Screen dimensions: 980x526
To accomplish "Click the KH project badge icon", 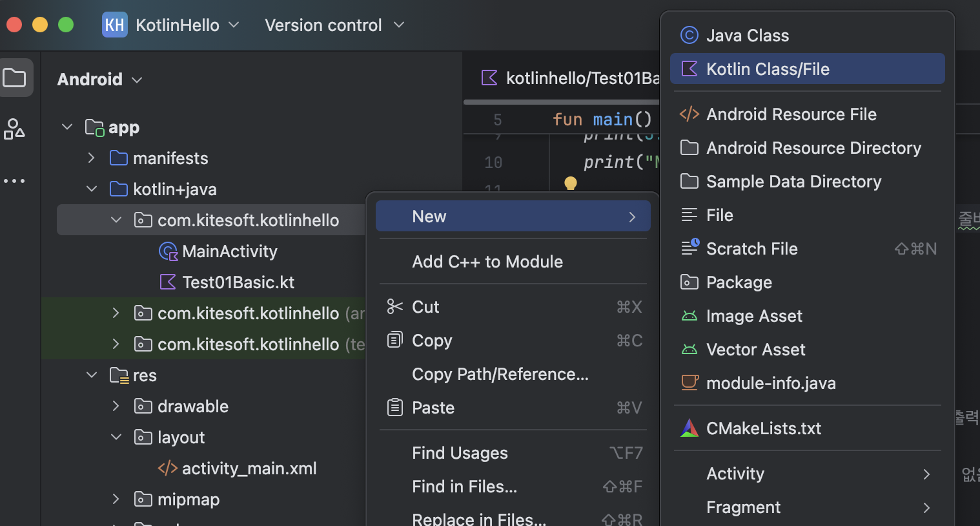I will coord(114,25).
